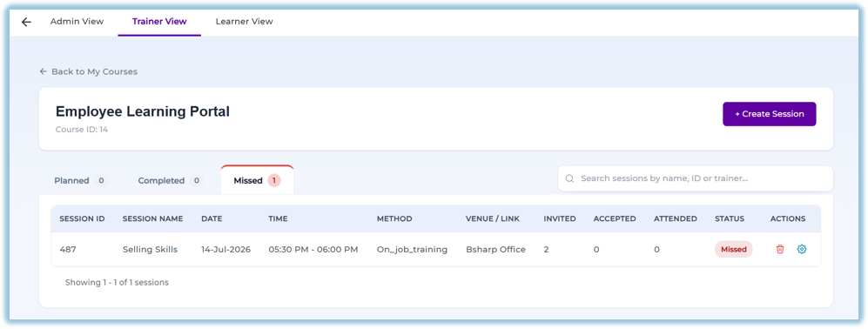Click the count badge on the Missed tab
This screenshot has width=868, height=329.
click(x=274, y=180)
